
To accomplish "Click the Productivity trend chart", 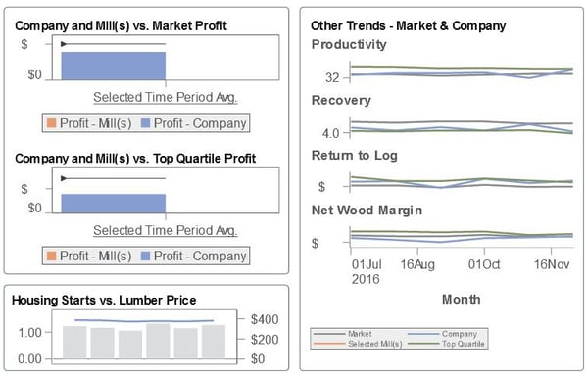I will coord(462,71).
